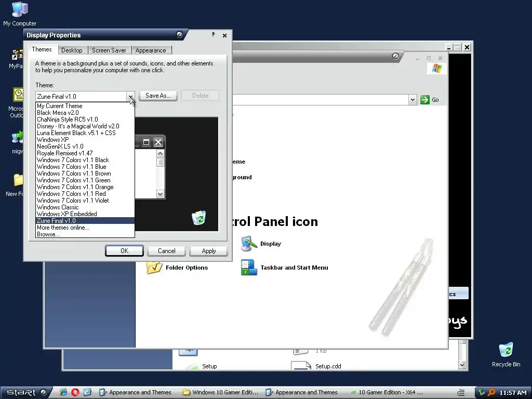Viewport: 532px width, 399px height.
Task: Click scroll up arrow in preview window
Action: click(x=161, y=154)
